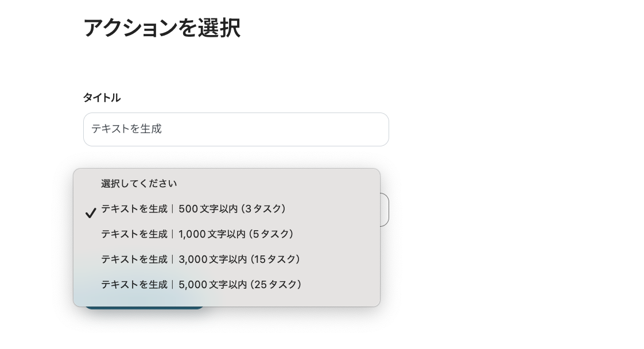Click the select box edge behind the list

[385, 210]
